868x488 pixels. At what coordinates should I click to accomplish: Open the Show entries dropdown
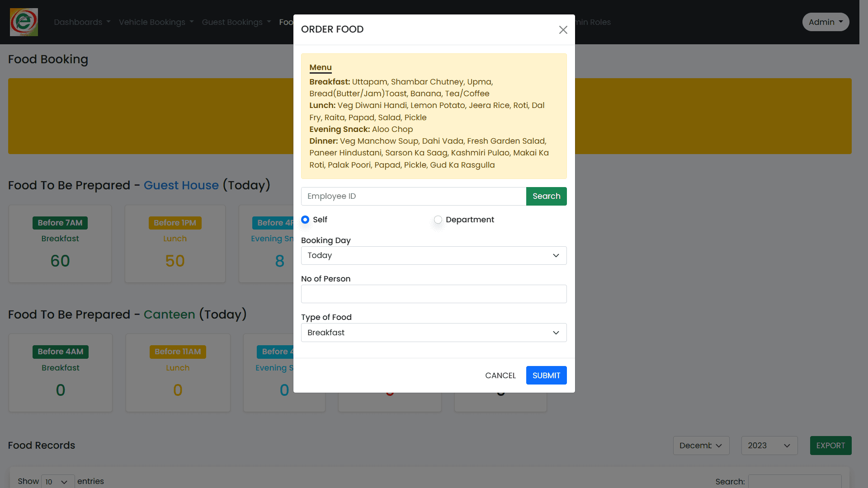tap(57, 481)
